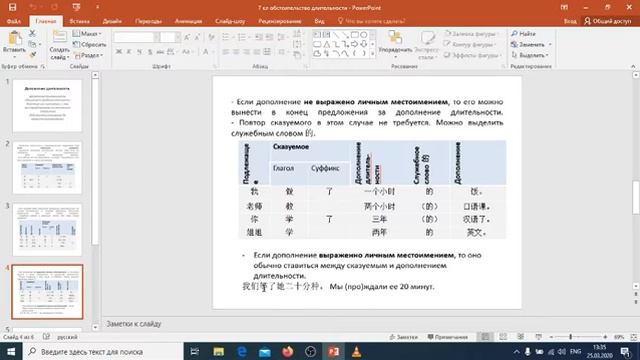Open the Выделить select dropdown
Image resolution: width=640 pixels, height=360 pixels.
tap(530, 55)
